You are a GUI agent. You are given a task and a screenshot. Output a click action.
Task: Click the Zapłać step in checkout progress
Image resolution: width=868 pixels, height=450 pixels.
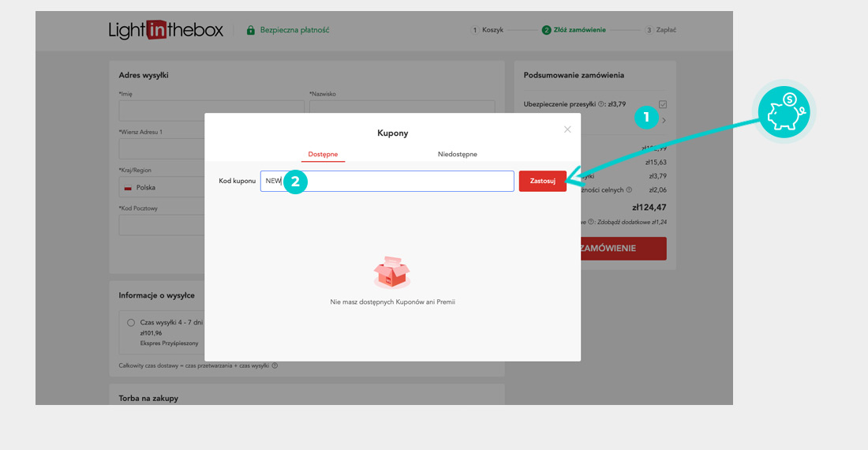661,30
